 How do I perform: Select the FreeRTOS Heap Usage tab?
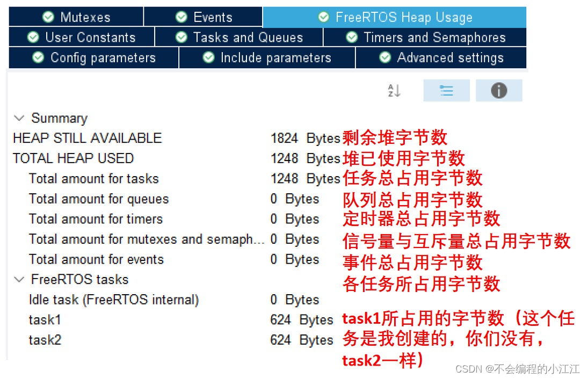pos(395,17)
